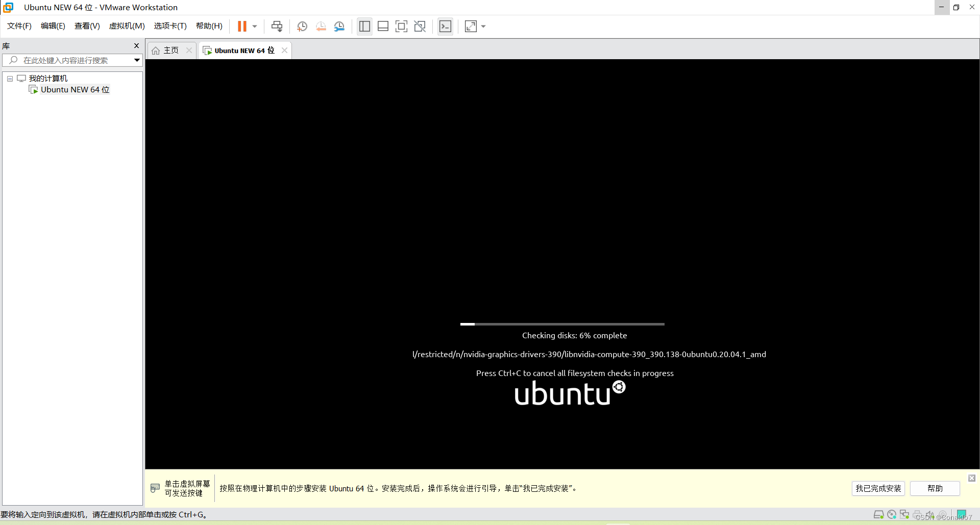Click the status bar Ctrl+G instruction text
Image resolution: width=980 pixels, height=525 pixels.
coord(104,514)
